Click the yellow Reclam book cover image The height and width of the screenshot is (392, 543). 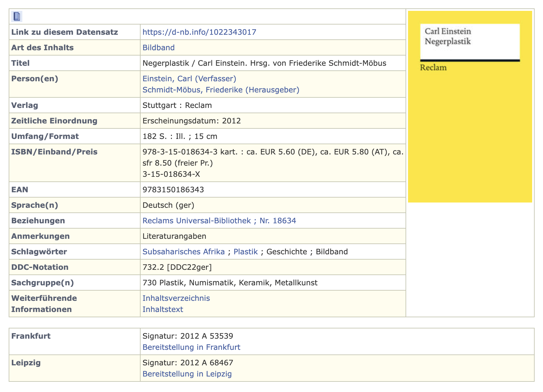click(x=470, y=107)
